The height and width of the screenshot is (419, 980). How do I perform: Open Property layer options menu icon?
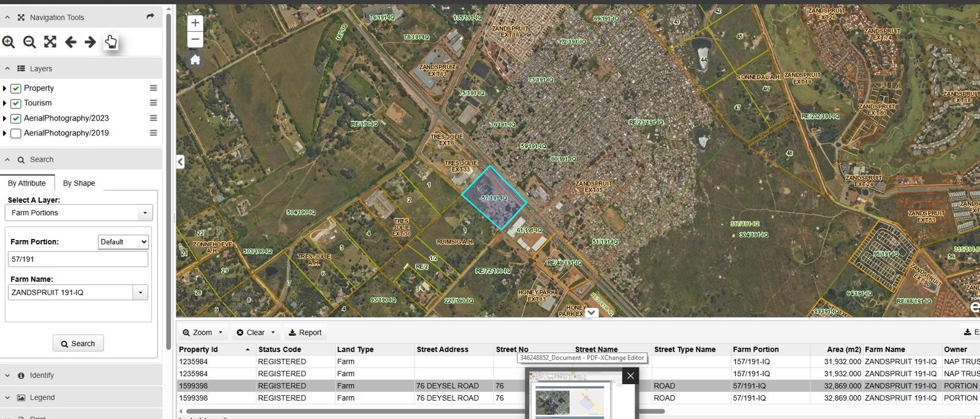coord(153,88)
